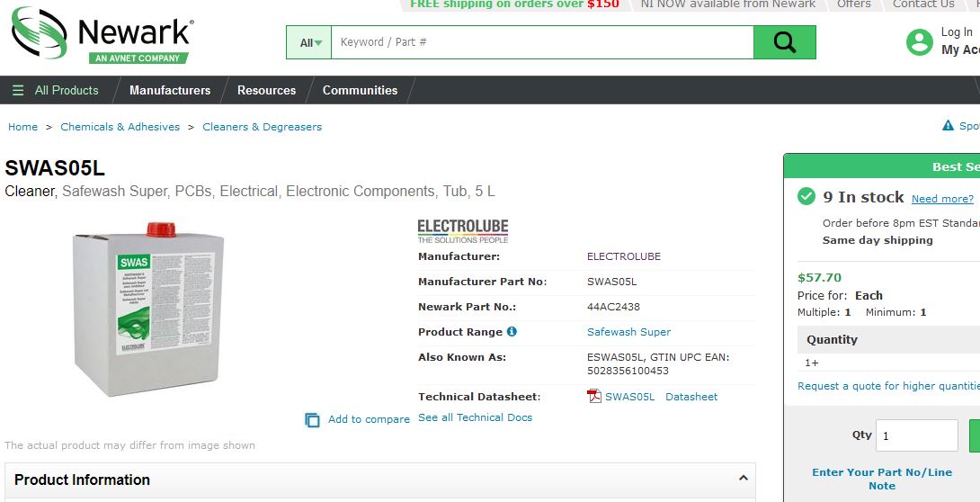Open the account user avatar icon
Image resolution: width=980 pixels, height=502 pixels.
(920, 42)
